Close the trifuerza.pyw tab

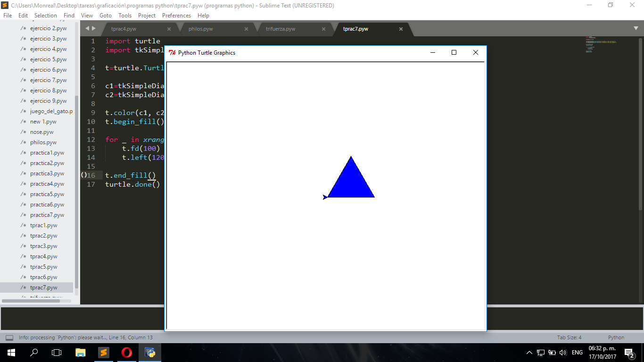(x=323, y=29)
